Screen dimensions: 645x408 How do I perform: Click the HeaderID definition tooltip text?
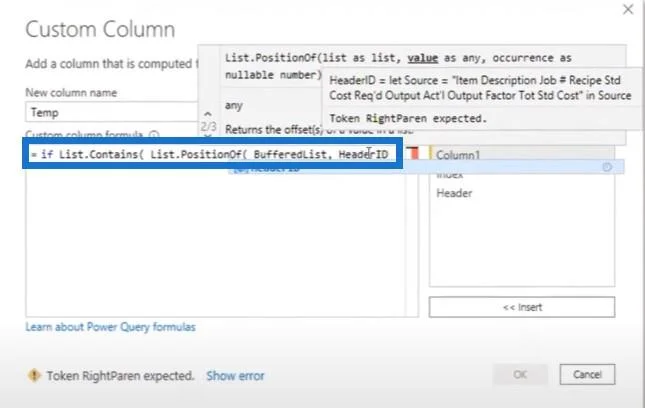coord(480,88)
